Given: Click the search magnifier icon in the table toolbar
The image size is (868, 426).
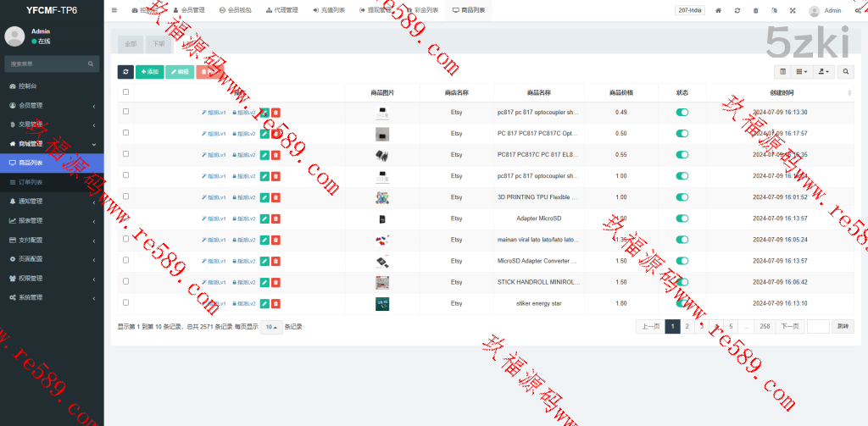Looking at the screenshot, I should pyautogui.click(x=845, y=72).
